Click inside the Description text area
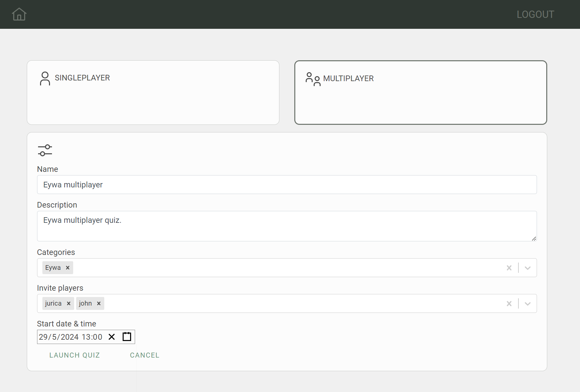 tap(287, 226)
